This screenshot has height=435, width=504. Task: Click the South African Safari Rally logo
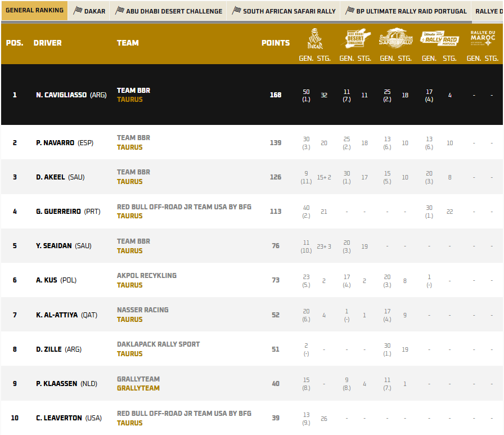click(395, 38)
